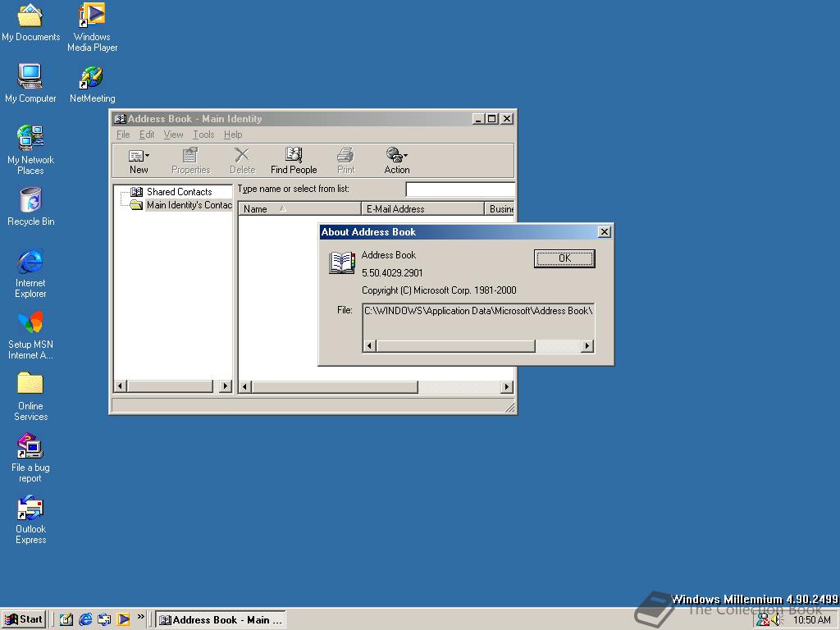Viewport: 840px width, 630px height.
Task: Launch Media Player from quick launch
Action: (x=123, y=619)
